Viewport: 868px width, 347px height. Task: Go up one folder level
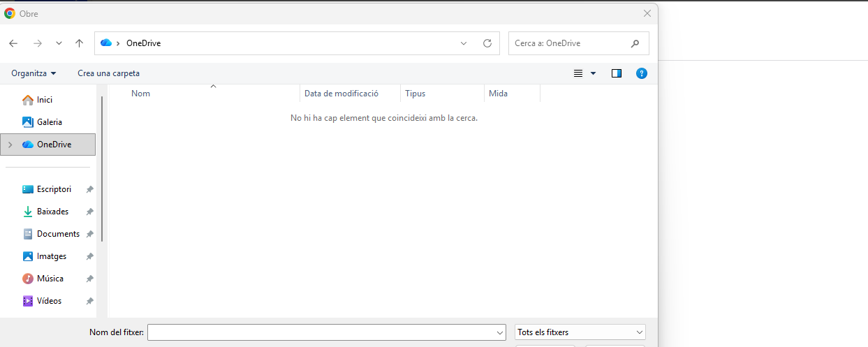click(79, 43)
